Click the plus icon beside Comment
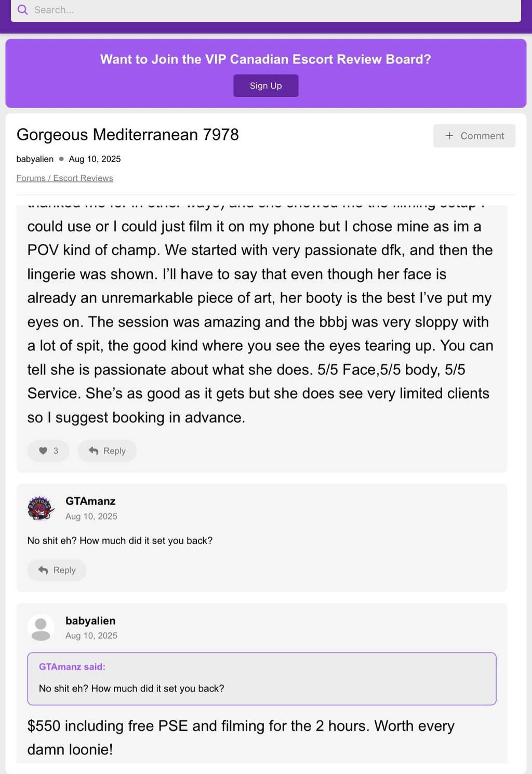Image resolution: width=532 pixels, height=774 pixels. 449,136
